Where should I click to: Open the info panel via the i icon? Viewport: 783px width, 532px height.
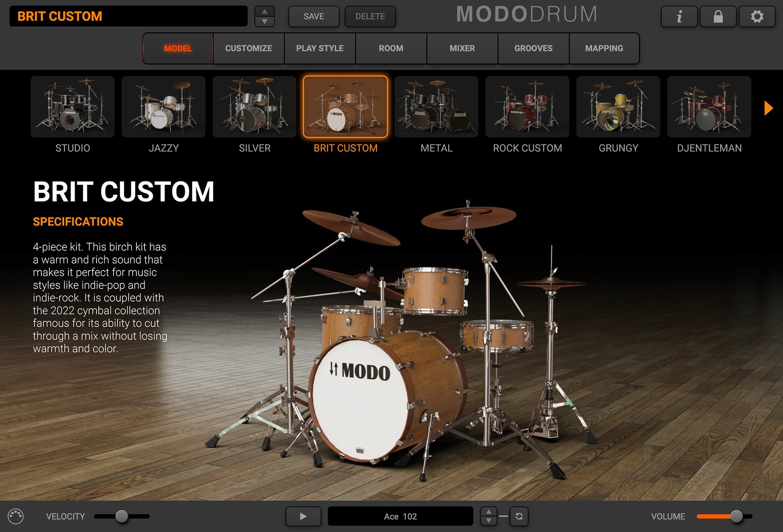coord(679,16)
